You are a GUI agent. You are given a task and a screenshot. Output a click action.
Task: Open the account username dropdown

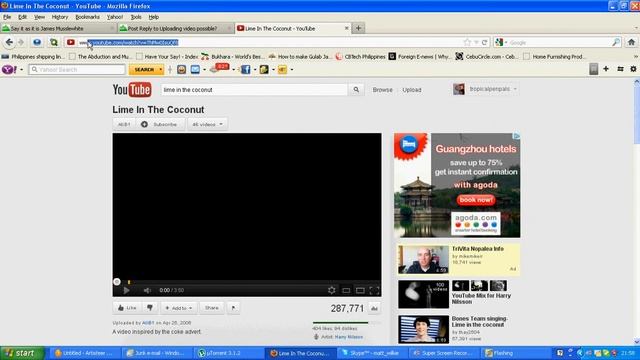click(x=492, y=89)
